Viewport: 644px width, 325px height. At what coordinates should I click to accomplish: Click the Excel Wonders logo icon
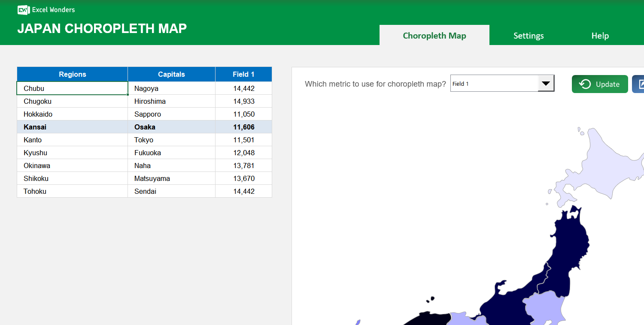(23, 10)
